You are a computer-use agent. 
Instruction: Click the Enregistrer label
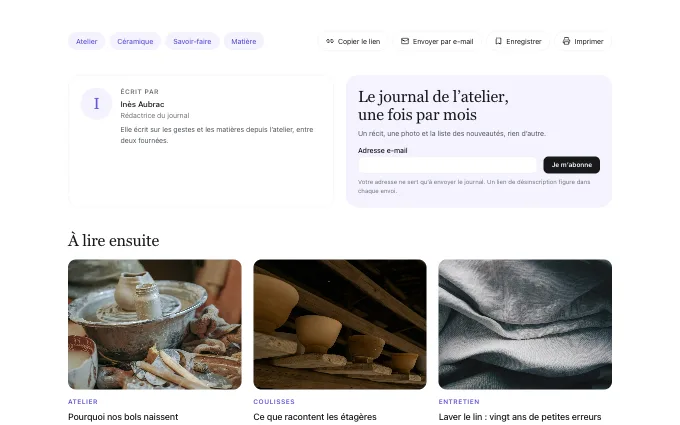(x=523, y=42)
